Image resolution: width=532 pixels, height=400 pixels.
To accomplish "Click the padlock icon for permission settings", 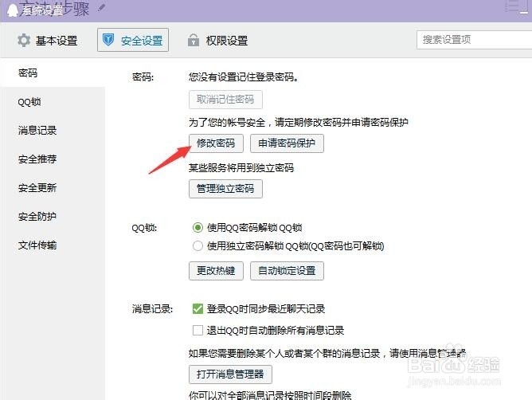I will (x=194, y=40).
